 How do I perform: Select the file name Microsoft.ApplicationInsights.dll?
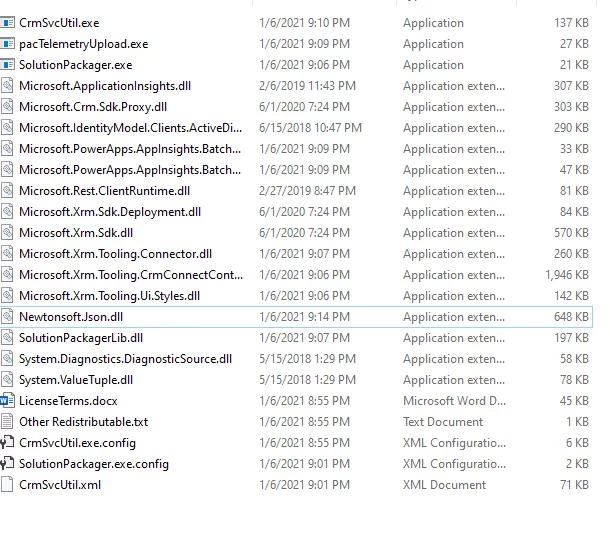tap(105, 86)
